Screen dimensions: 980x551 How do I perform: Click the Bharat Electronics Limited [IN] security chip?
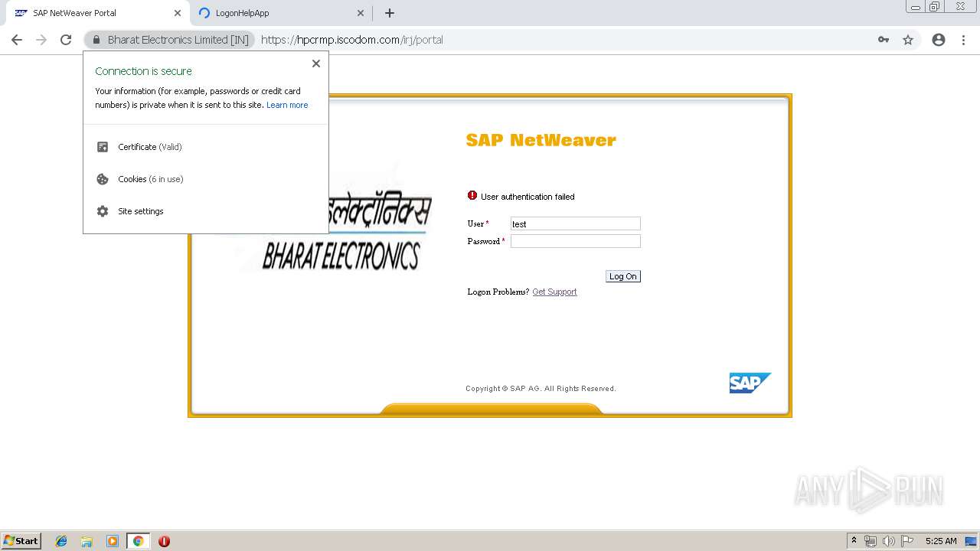(170, 40)
